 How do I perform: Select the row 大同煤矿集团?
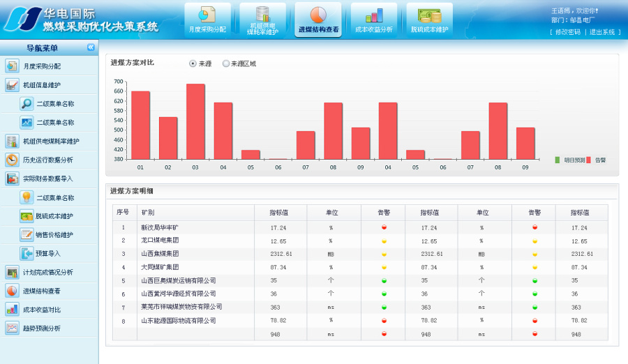tap(360, 267)
